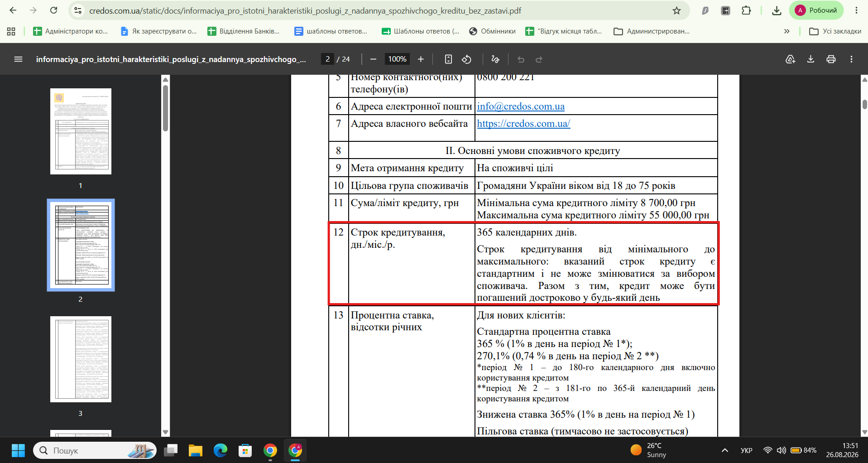
Task: Open PDF viewer more actions menu
Action: click(x=851, y=59)
